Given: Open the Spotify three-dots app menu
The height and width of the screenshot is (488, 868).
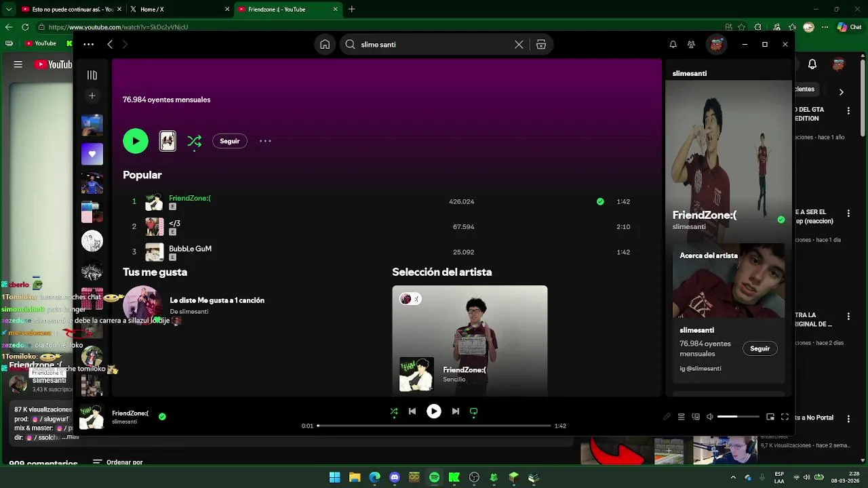Looking at the screenshot, I should point(88,44).
